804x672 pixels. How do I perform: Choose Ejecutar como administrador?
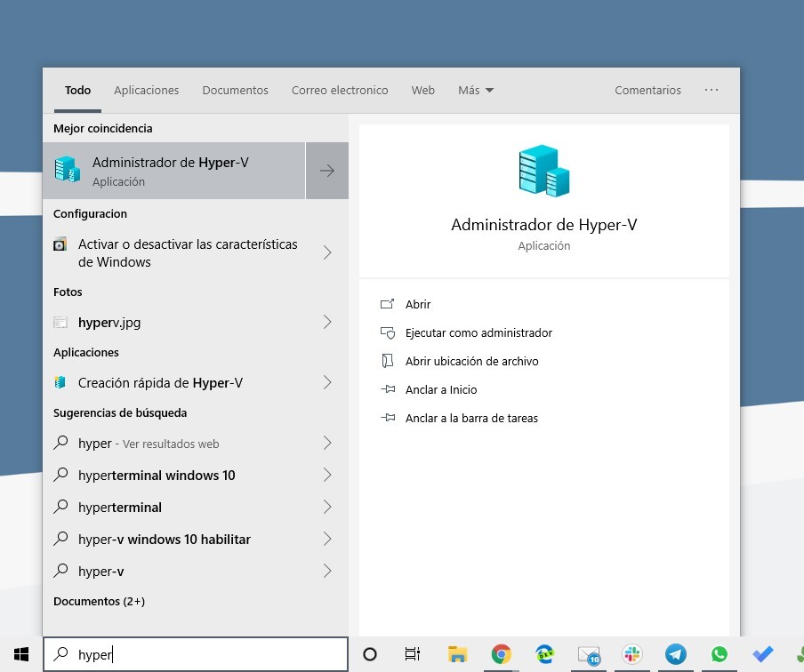pyautogui.click(x=478, y=333)
